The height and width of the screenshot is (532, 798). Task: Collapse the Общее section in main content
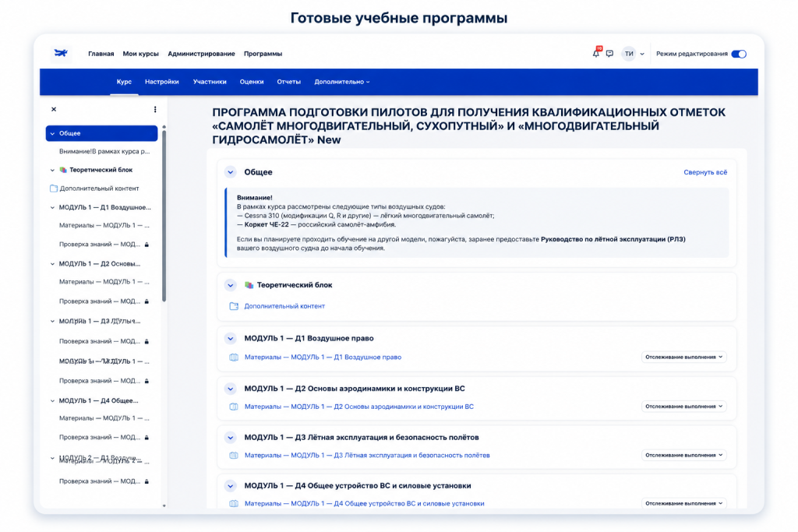[x=231, y=172]
